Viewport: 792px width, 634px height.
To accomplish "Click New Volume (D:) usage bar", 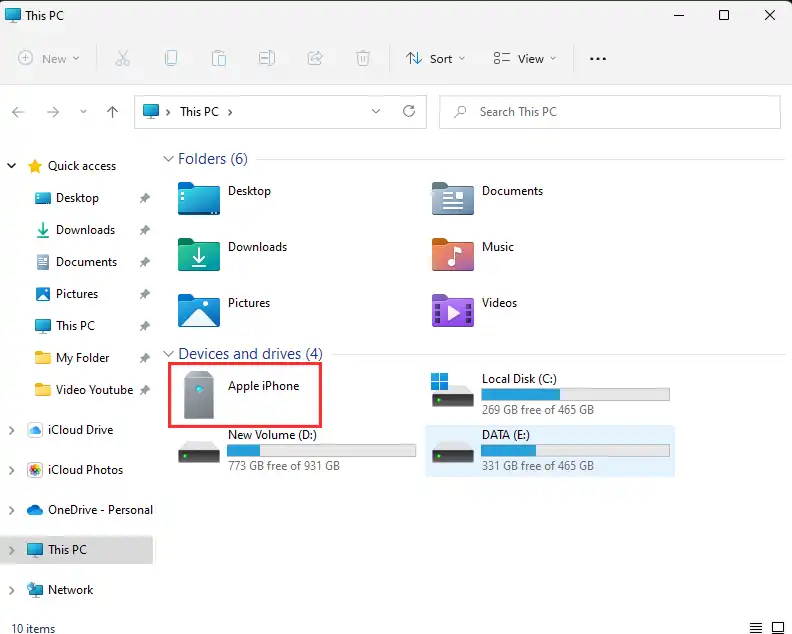I will coord(321,450).
